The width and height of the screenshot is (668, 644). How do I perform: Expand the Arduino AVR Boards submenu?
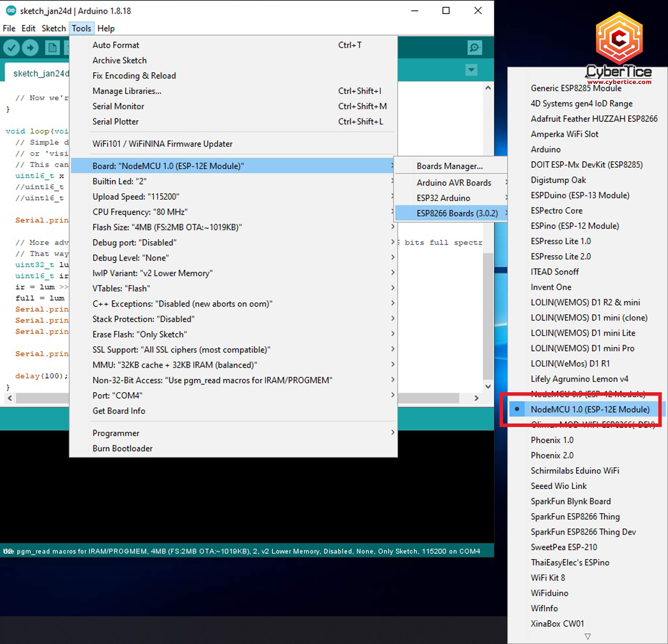tap(453, 183)
